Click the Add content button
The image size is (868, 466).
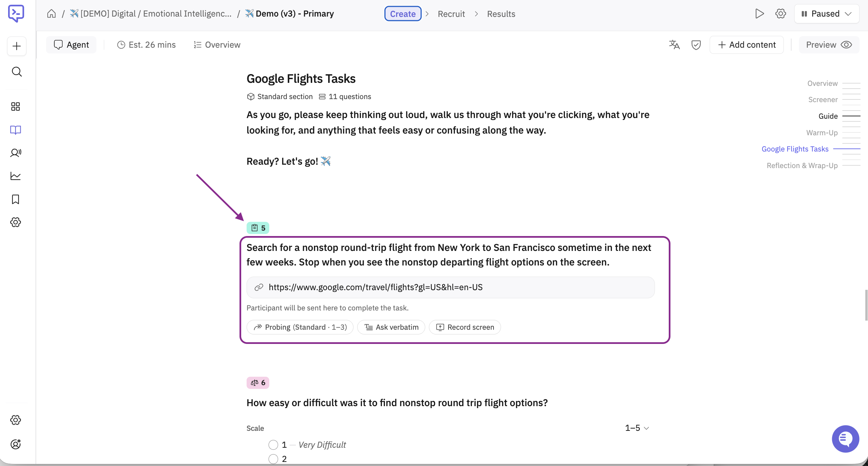coord(747,45)
